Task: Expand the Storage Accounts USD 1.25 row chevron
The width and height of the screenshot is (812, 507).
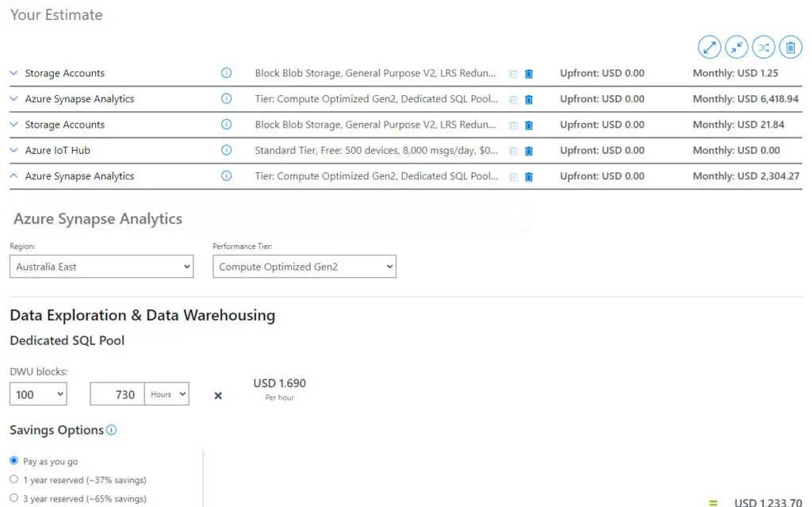Action: click(14, 73)
